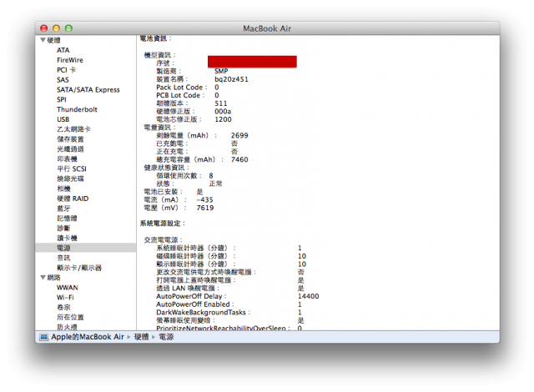Click 硬體 in the bottom path bar

(141, 337)
